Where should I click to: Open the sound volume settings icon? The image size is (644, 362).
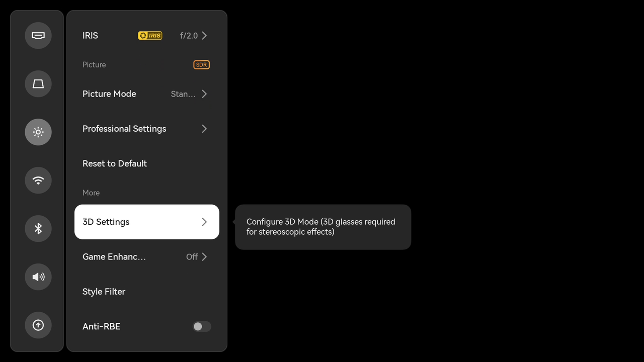click(38, 277)
